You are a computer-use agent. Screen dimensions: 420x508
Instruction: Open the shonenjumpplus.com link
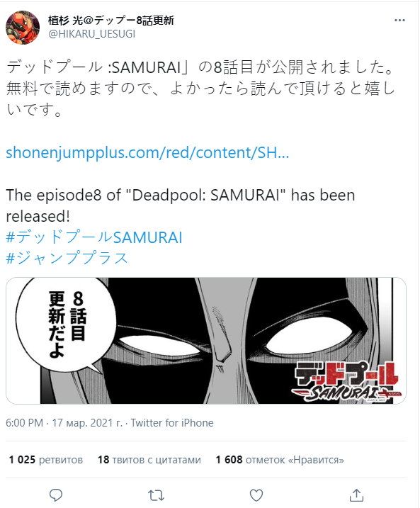147,152
